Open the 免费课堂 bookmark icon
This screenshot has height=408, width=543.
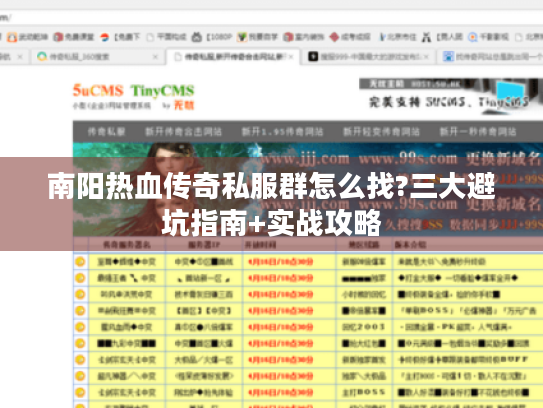point(58,37)
